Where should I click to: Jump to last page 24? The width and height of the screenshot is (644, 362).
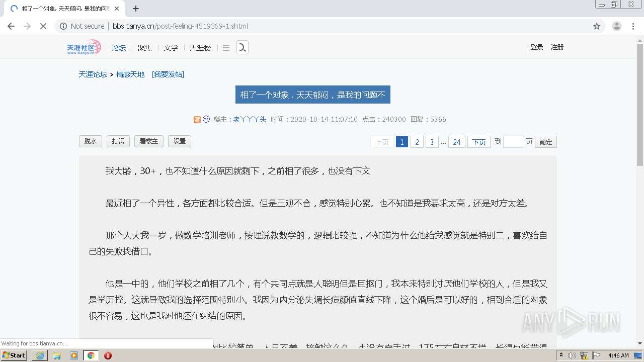[x=456, y=142]
